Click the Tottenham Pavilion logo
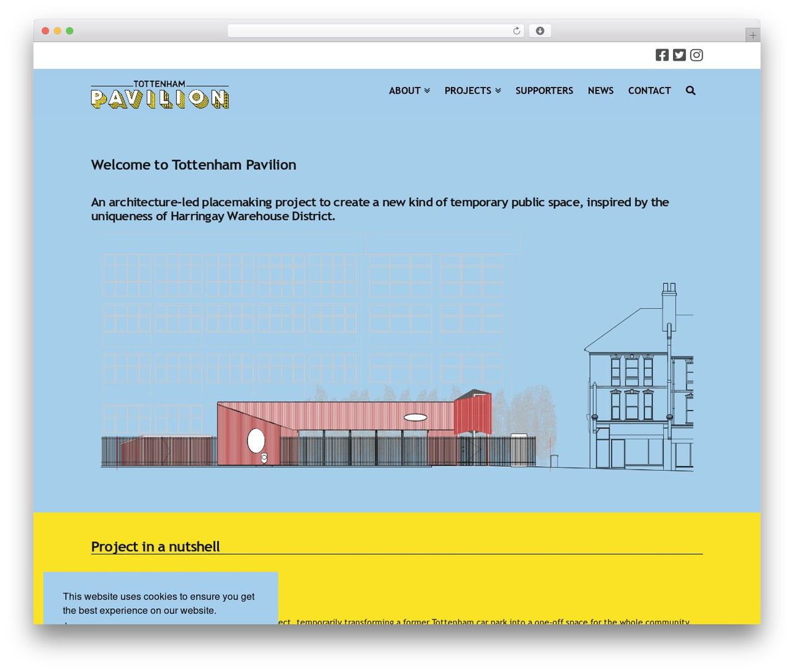 coord(160,94)
